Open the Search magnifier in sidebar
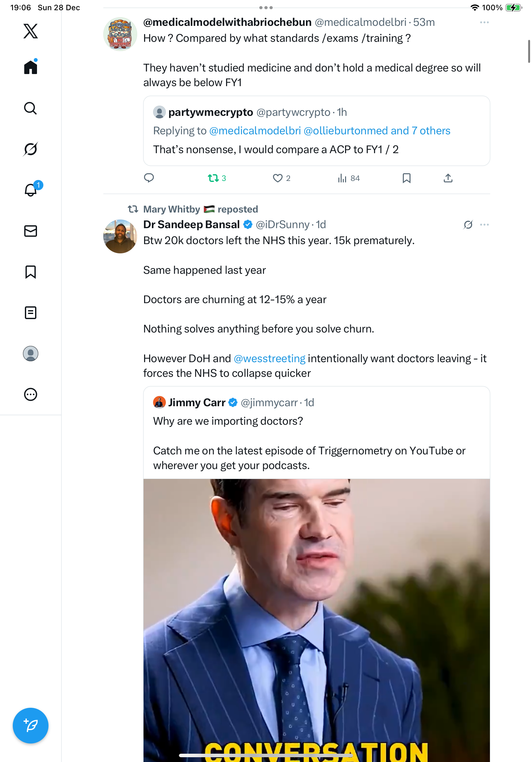The width and height of the screenshot is (532, 762). 31,108
